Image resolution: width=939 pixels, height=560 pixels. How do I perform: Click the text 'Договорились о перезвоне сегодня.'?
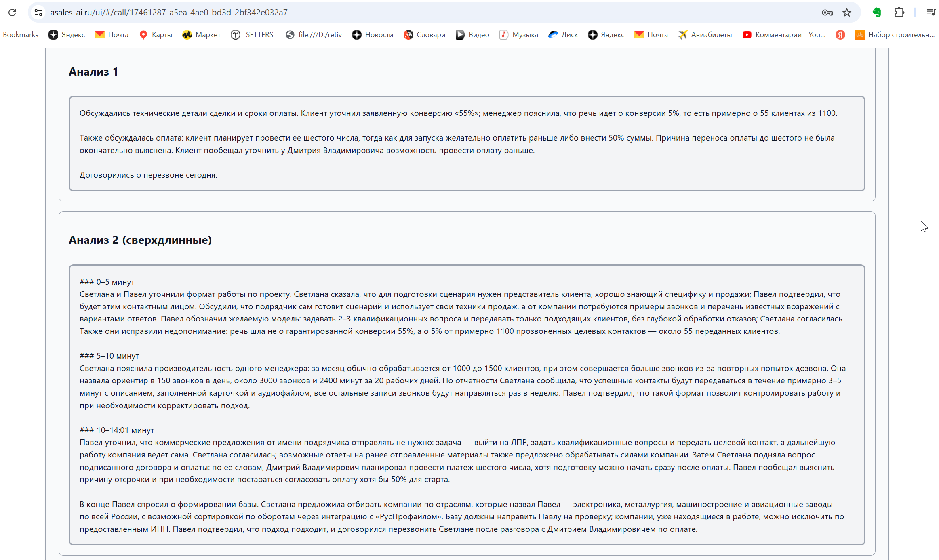[148, 175]
